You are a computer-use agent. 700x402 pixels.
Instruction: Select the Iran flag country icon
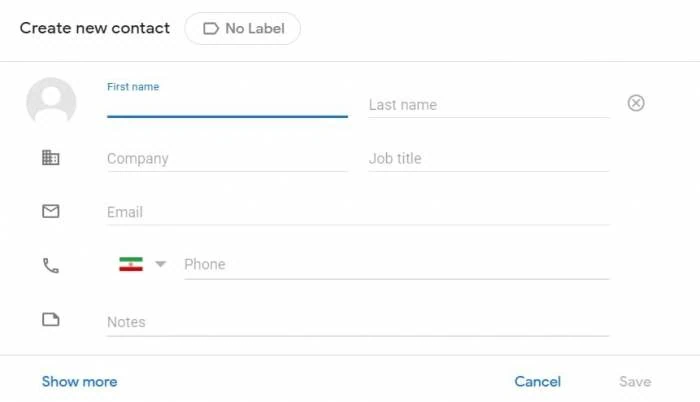click(x=131, y=264)
